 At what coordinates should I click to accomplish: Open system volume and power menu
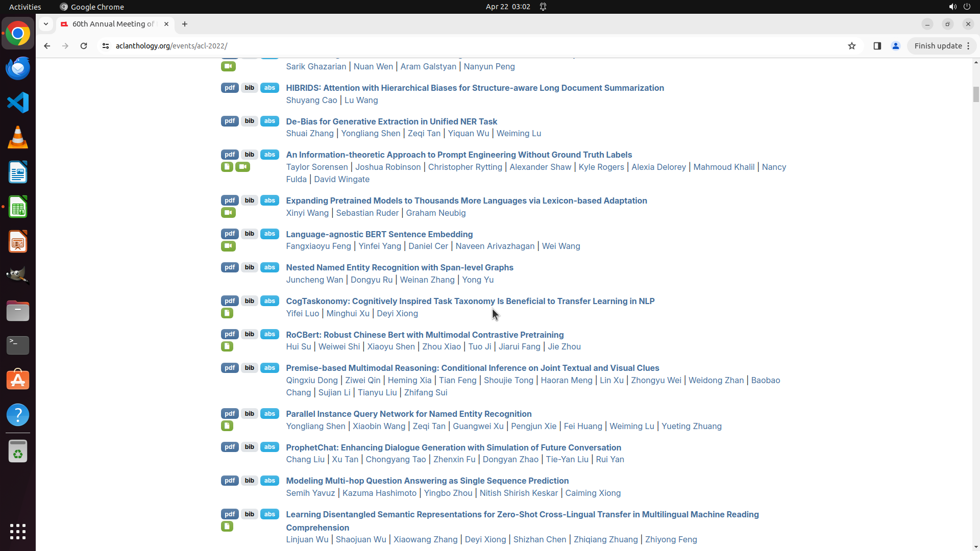point(959,7)
